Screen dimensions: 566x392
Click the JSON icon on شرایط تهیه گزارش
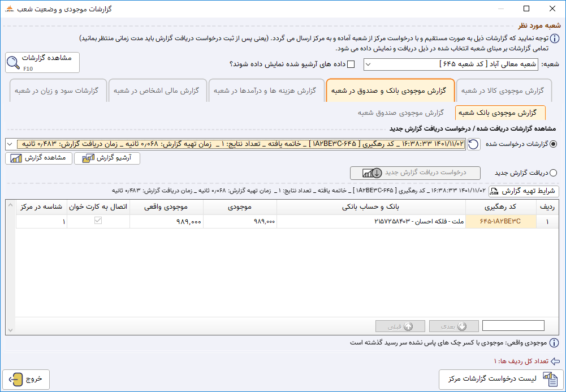(x=494, y=191)
